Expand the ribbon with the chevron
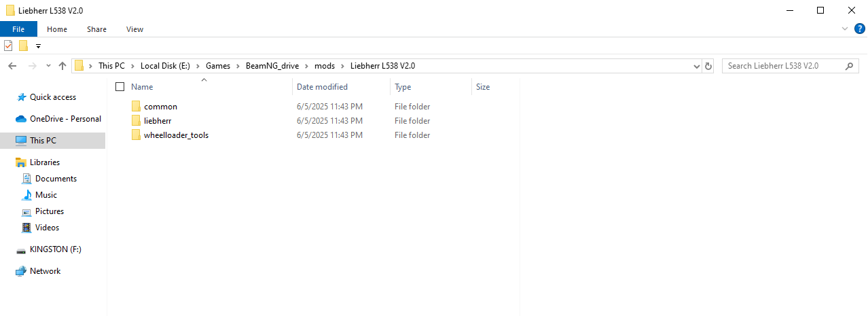Screen dimensions: 868x316 (846, 29)
